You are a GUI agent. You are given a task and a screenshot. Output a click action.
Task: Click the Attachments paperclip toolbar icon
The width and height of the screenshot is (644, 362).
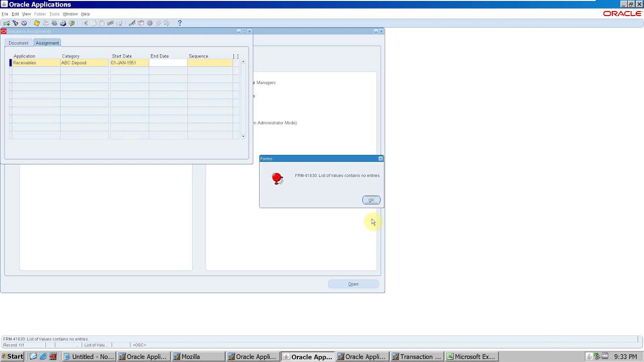tap(158, 23)
